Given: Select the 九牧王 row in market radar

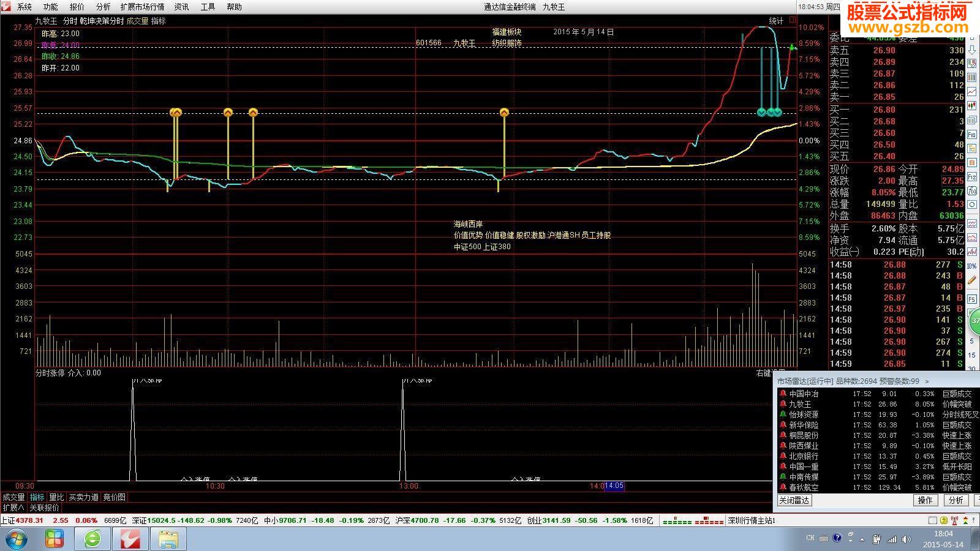Looking at the screenshot, I should (878, 404).
